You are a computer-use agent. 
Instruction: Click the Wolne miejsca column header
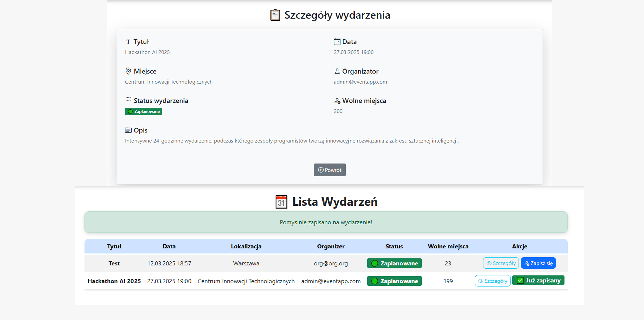point(448,246)
